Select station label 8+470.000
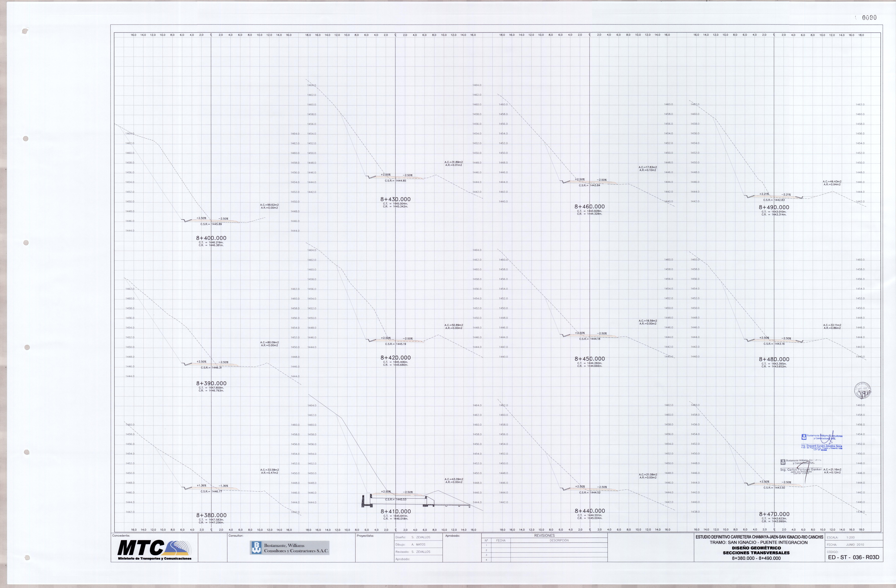Screen dimensions: 896x588 tap(774, 514)
